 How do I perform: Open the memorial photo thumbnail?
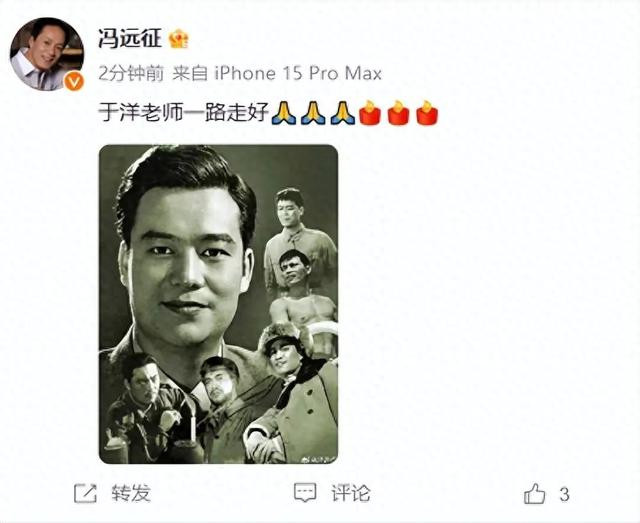coord(218,304)
